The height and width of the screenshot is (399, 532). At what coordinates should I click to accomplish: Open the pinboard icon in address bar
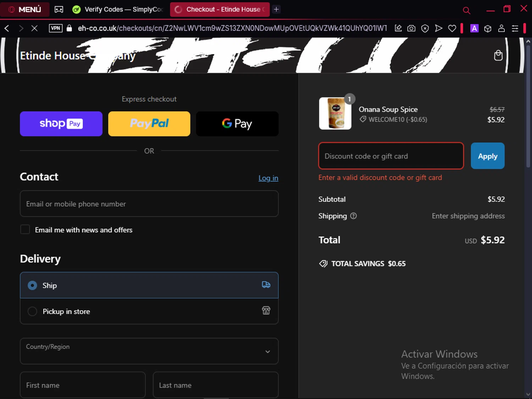tap(398, 28)
